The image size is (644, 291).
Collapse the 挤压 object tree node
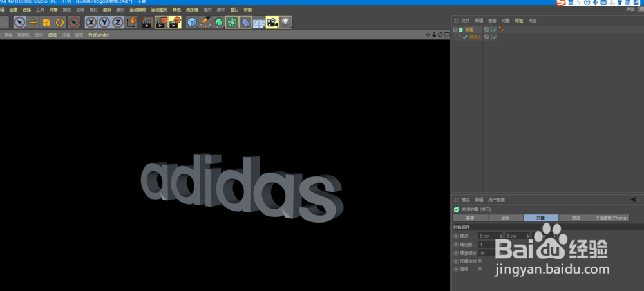point(455,30)
